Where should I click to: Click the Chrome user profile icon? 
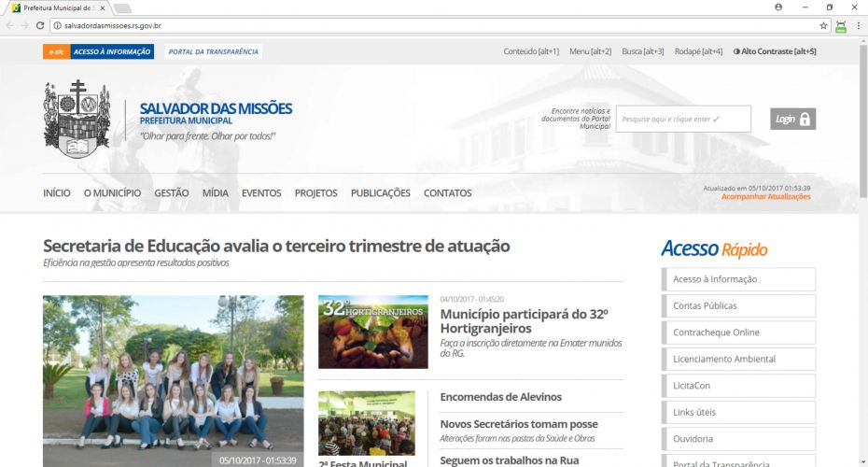[778, 7]
